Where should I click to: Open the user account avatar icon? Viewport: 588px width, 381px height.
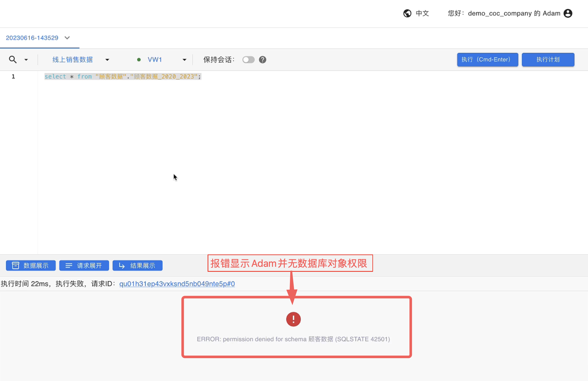tap(568, 13)
